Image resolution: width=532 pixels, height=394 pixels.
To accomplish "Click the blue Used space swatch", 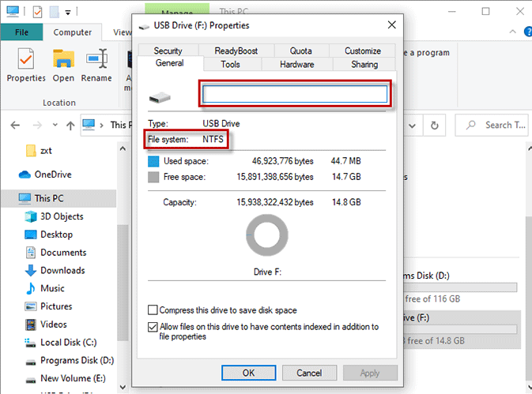I will tap(153, 161).
